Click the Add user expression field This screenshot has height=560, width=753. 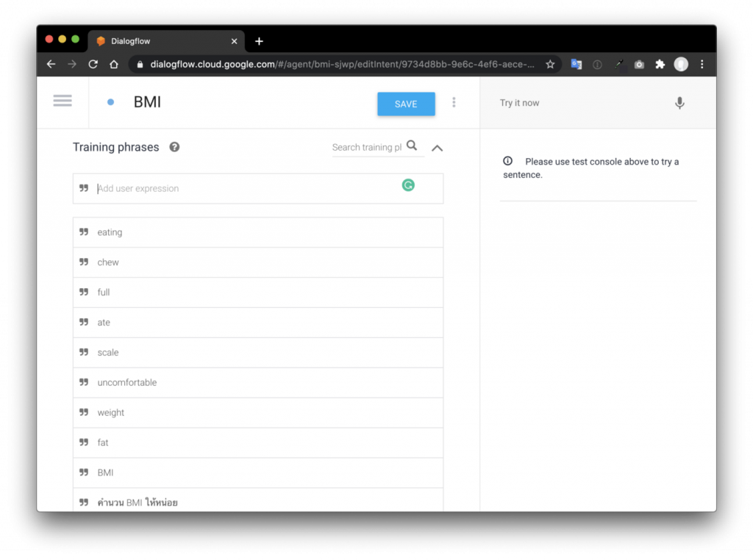258,189
